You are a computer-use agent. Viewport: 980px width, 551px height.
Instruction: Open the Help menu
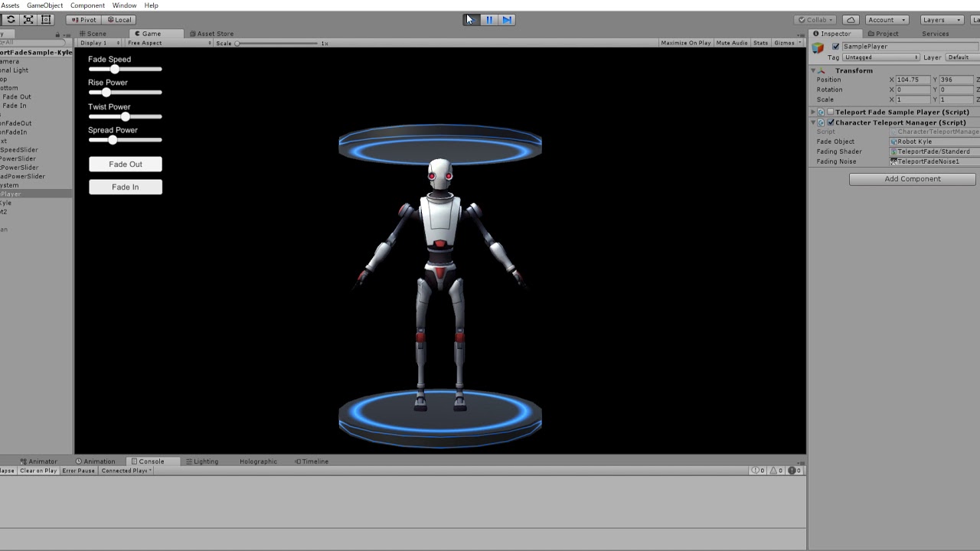(151, 5)
